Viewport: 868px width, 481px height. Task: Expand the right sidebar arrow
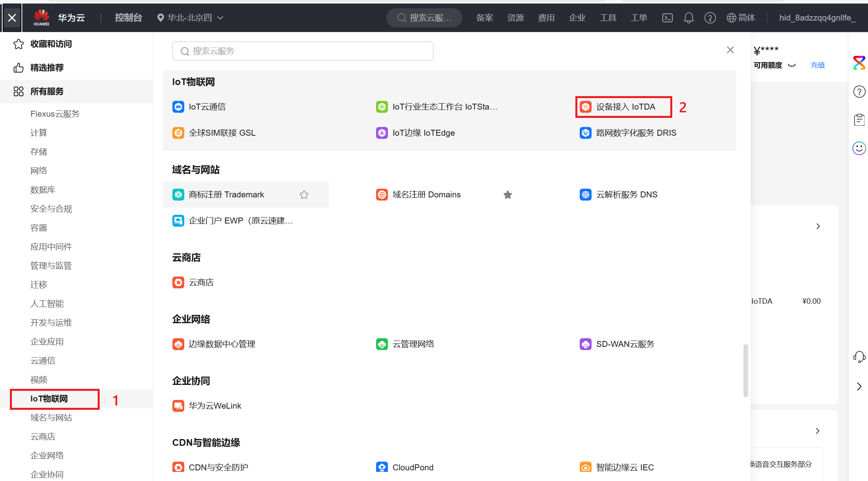tap(859, 386)
